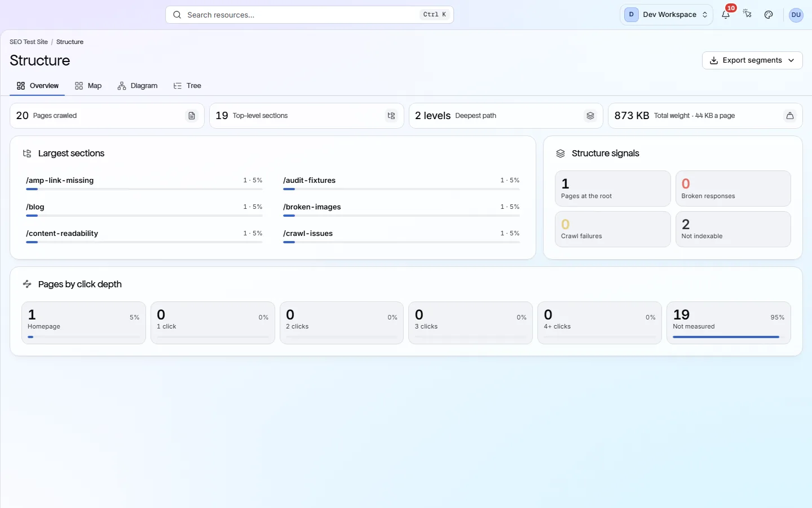Click the Top-level sections tree icon
Screen dimensions: 812x508
click(x=391, y=116)
